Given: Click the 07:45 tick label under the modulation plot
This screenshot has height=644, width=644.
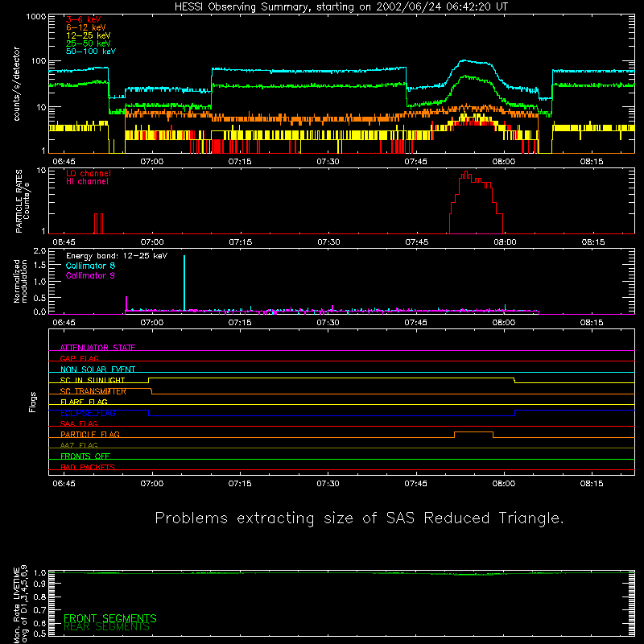Looking at the screenshot, I should tap(415, 323).
